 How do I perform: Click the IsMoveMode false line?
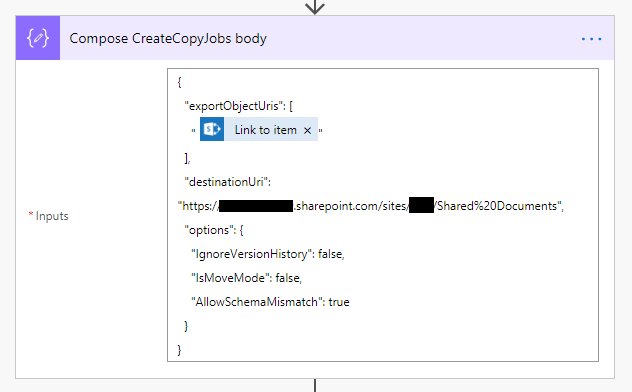[246, 278]
